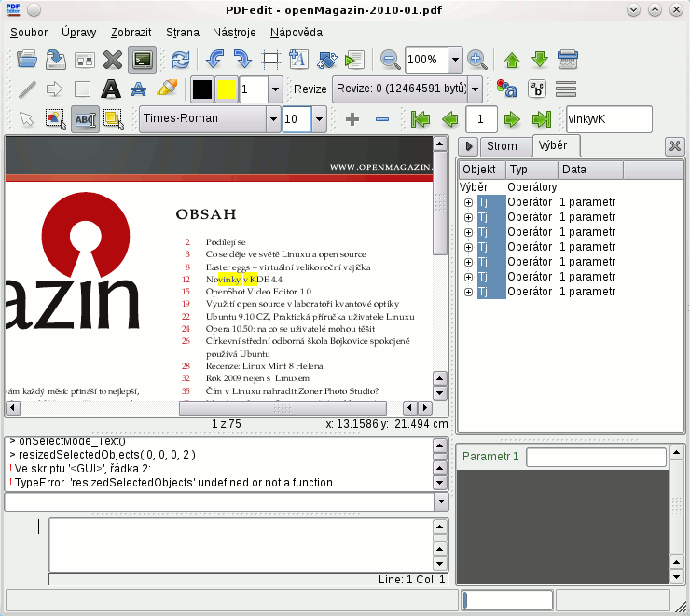The width and height of the screenshot is (690, 616).
Task: Select the draw line tool
Action: tap(27, 89)
